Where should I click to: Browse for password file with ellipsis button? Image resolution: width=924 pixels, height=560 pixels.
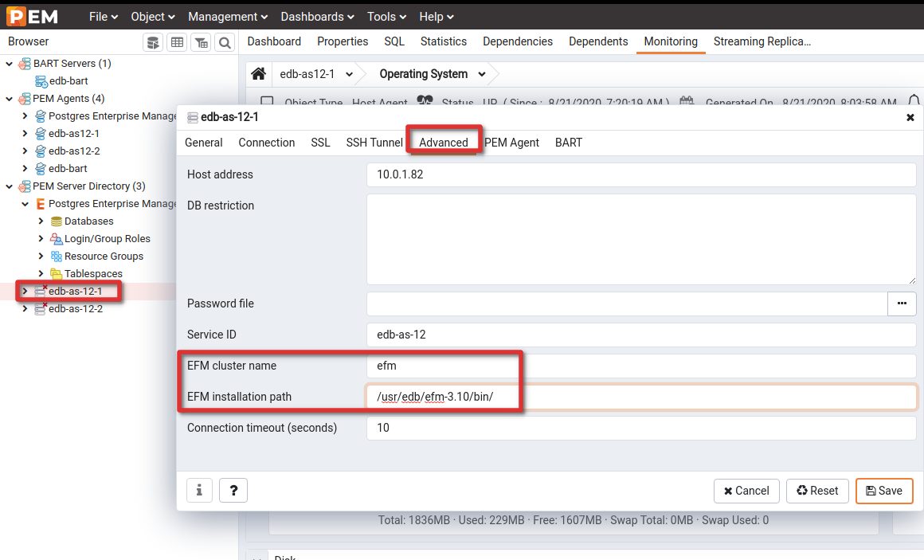coord(902,303)
